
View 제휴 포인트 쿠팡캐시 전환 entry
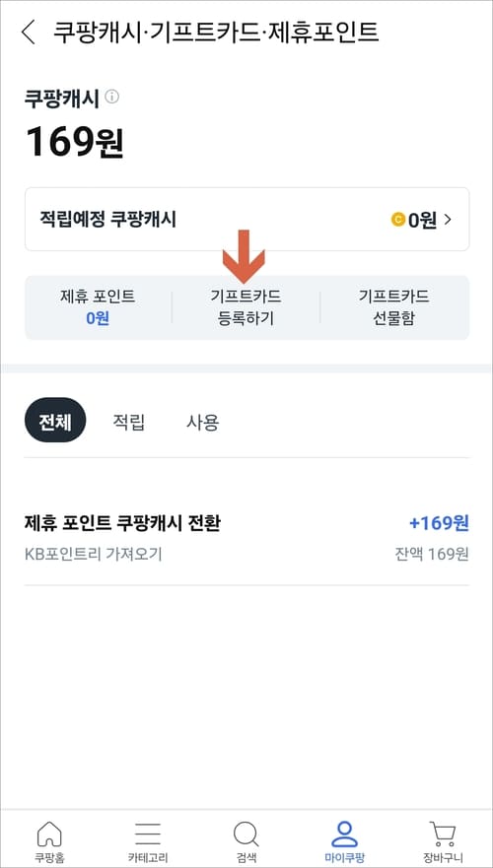(x=247, y=536)
